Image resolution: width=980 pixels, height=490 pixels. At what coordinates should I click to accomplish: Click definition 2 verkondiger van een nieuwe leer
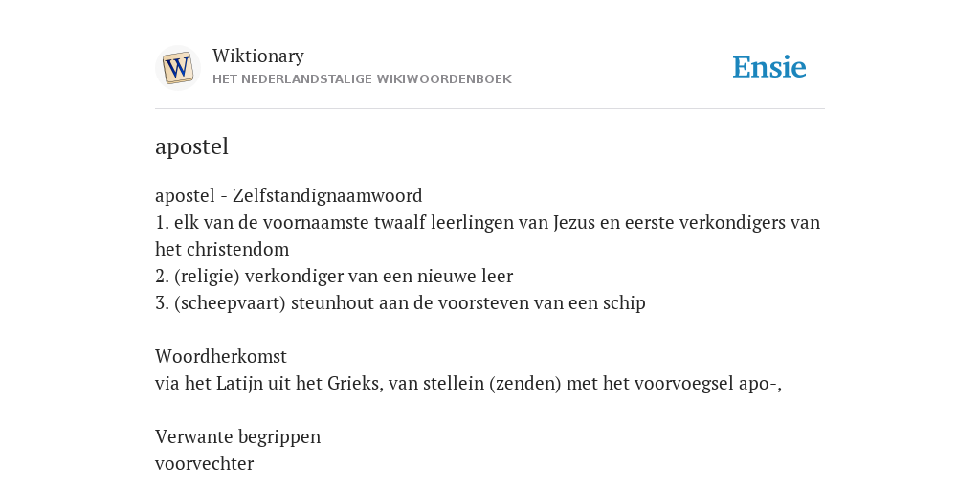pos(334,277)
